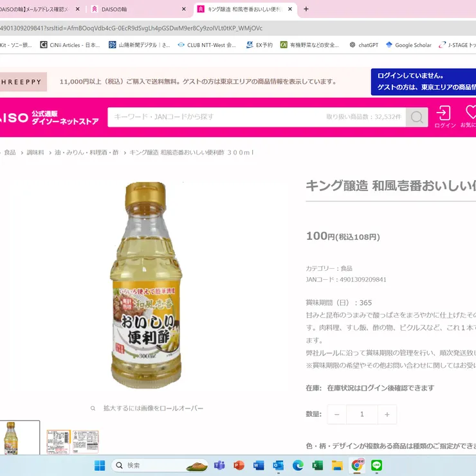Increase quantity with plus button
Screen dimensions: 476x476
point(387,414)
